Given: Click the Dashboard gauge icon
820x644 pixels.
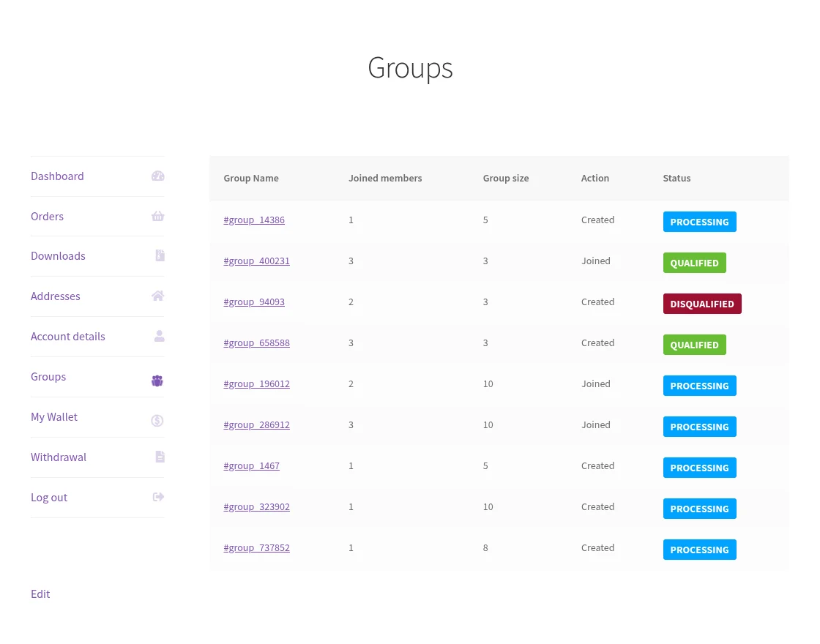Looking at the screenshot, I should 158,176.
